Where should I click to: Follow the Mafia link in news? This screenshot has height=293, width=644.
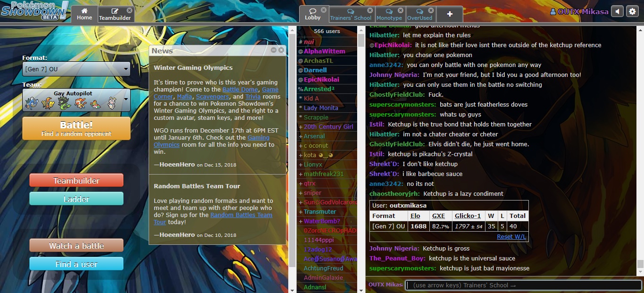coord(184,96)
